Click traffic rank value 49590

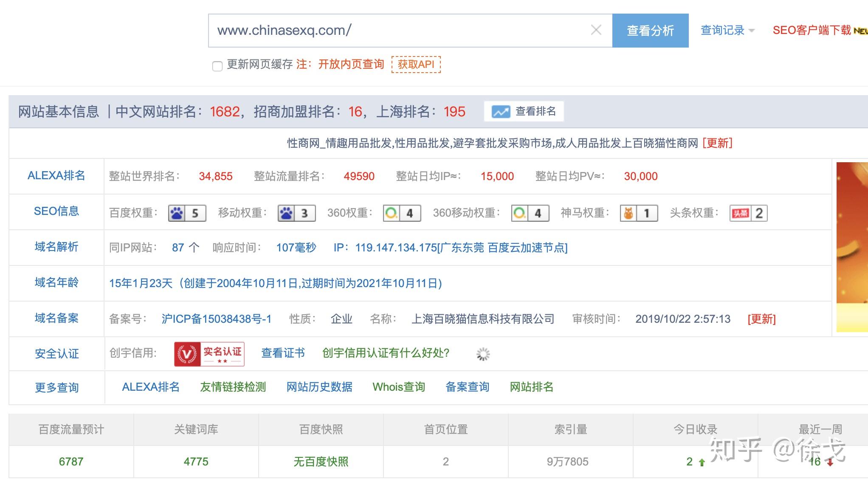(x=359, y=176)
